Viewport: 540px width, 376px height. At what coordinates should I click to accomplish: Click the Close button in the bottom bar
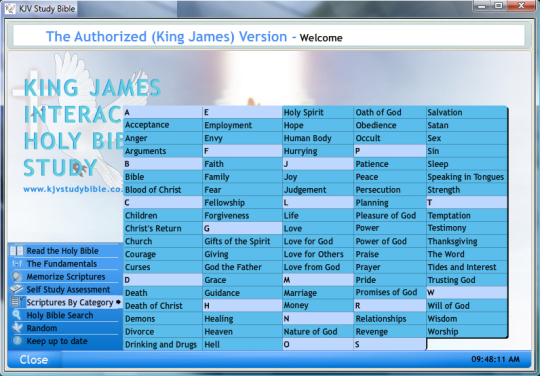tap(34, 359)
